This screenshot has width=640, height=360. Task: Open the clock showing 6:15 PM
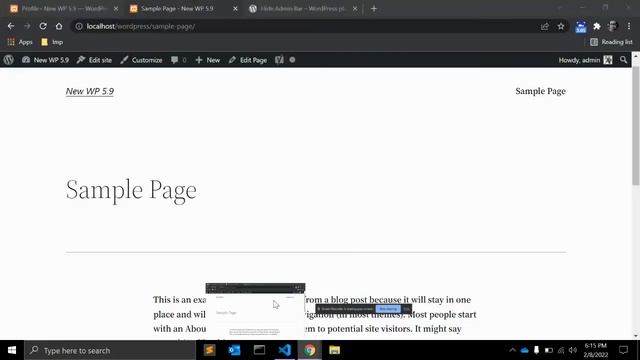(596, 350)
